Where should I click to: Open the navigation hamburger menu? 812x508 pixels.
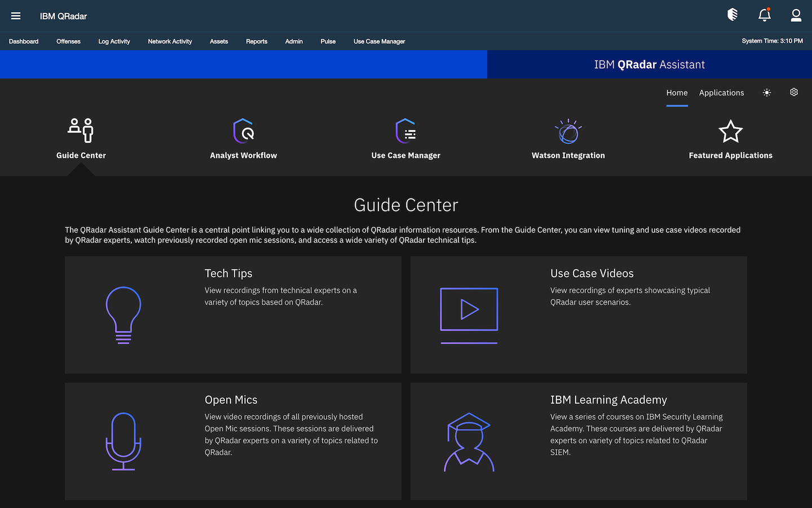point(16,16)
